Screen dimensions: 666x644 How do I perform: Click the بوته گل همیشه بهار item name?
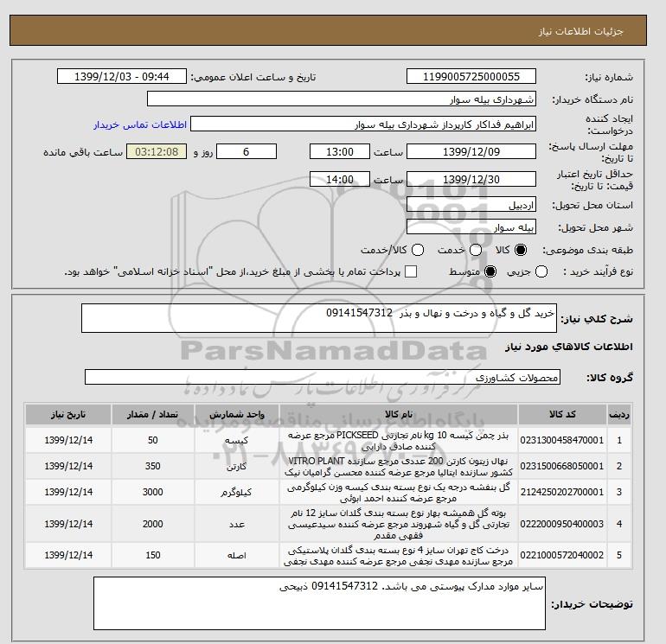[x=399, y=525]
